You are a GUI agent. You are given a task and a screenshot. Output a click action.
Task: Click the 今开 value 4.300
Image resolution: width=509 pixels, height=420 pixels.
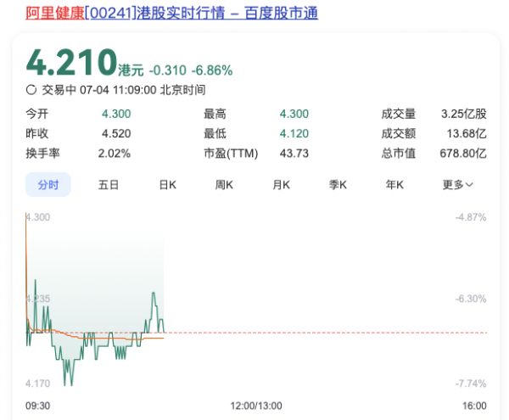coord(116,114)
